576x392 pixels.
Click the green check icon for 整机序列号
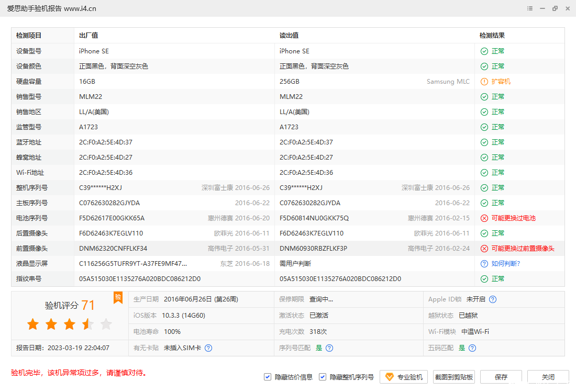point(484,188)
